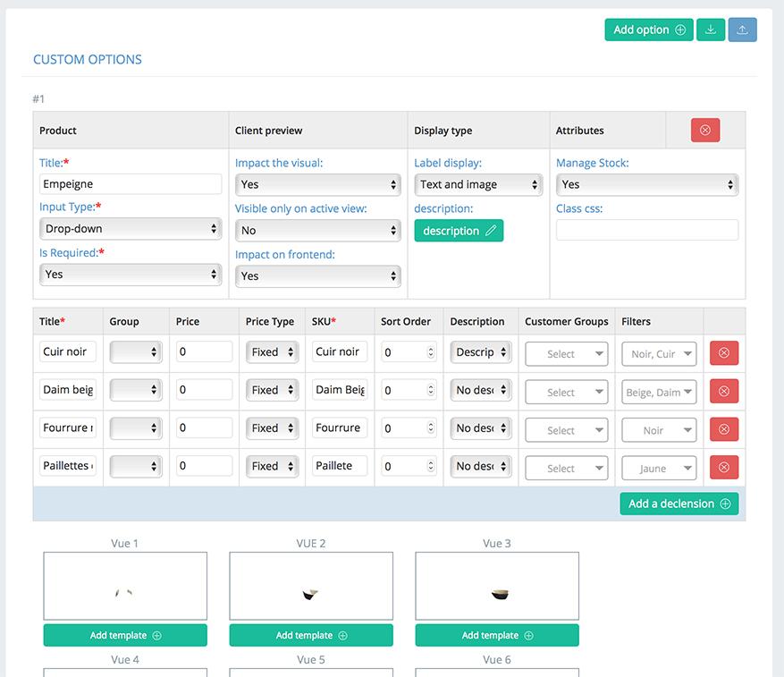784x677 pixels.
Task: Open the Noir filters dropdown in Fourrure row
Action: (x=659, y=430)
